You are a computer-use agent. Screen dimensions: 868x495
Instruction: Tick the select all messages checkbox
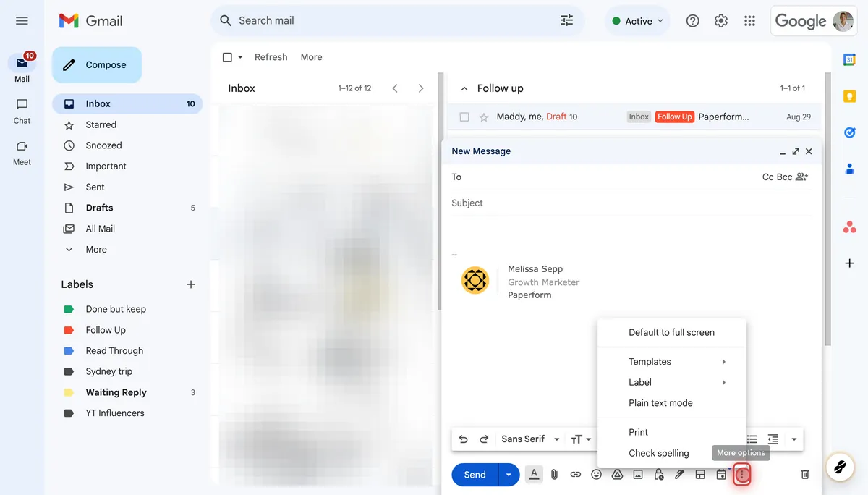coord(227,57)
